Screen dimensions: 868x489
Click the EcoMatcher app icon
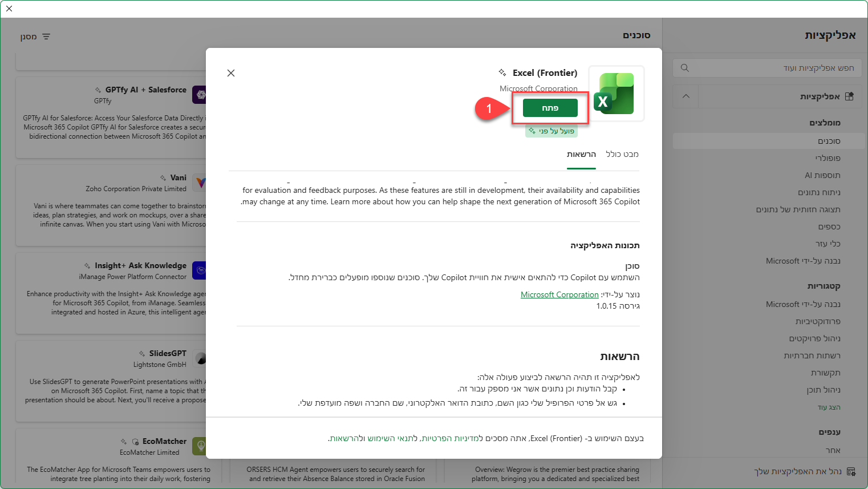click(199, 446)
